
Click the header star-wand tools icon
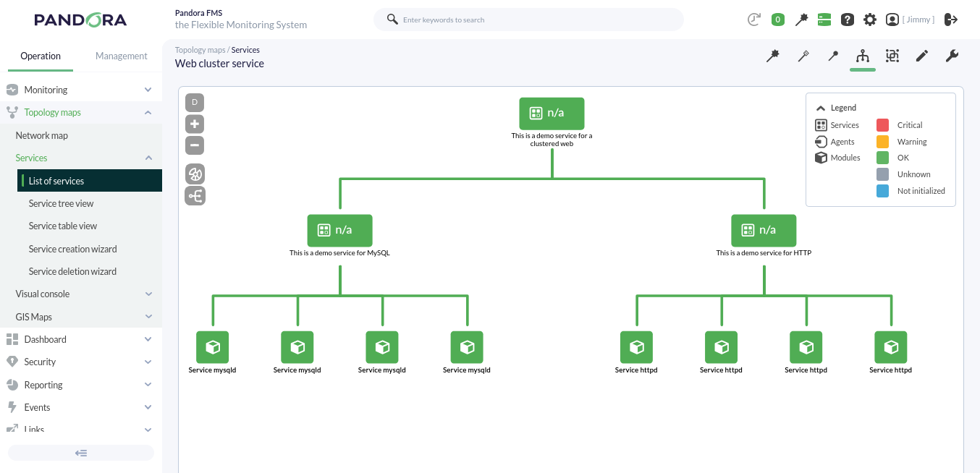[801, 20]
